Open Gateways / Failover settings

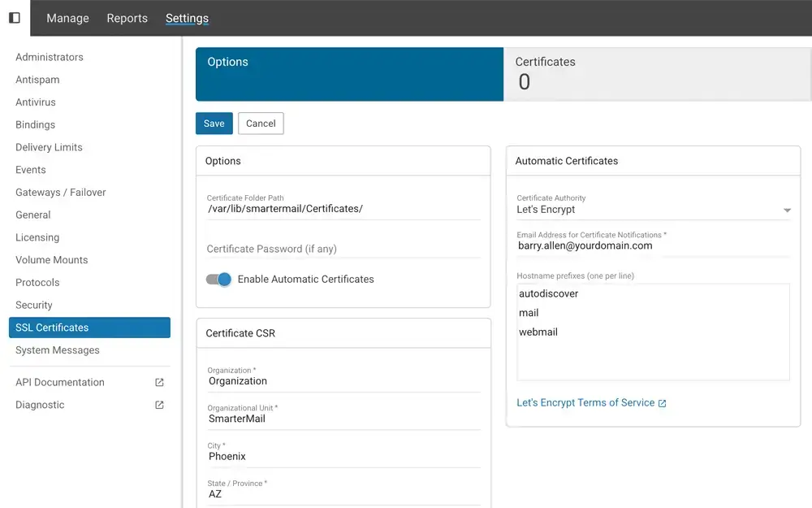pyautogui.click(x=60, y=192)
